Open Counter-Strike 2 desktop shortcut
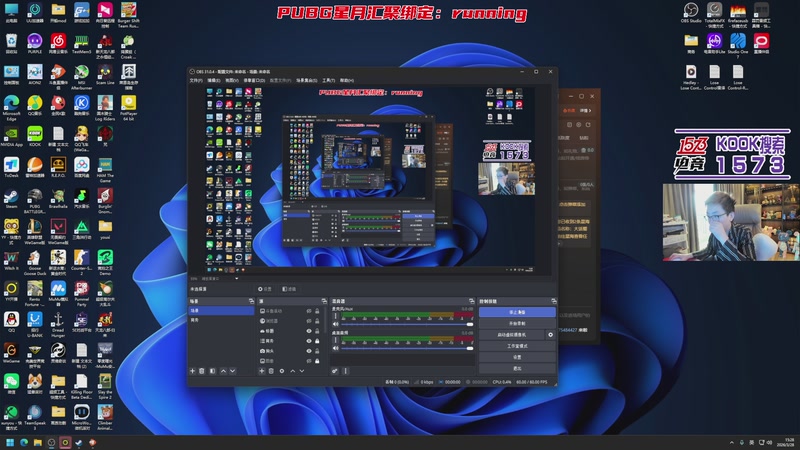The height and width of the screenshot is (450, 800). click(82, 261)
